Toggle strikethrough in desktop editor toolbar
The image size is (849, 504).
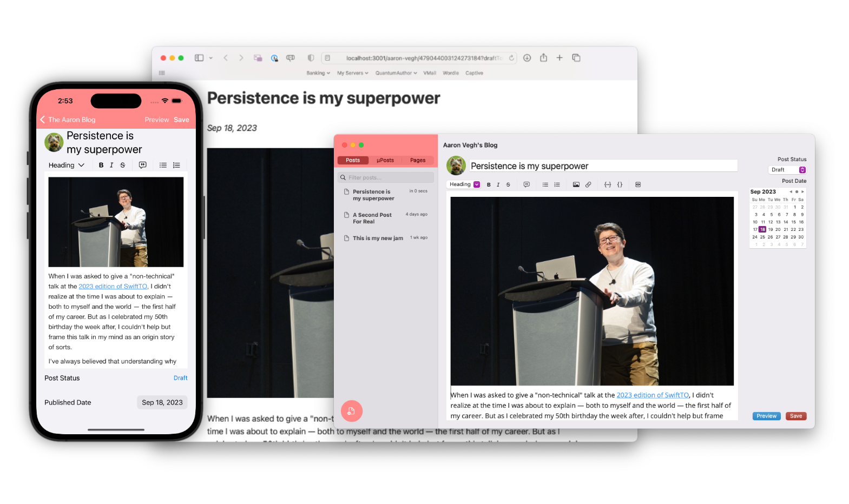point(508,184)
